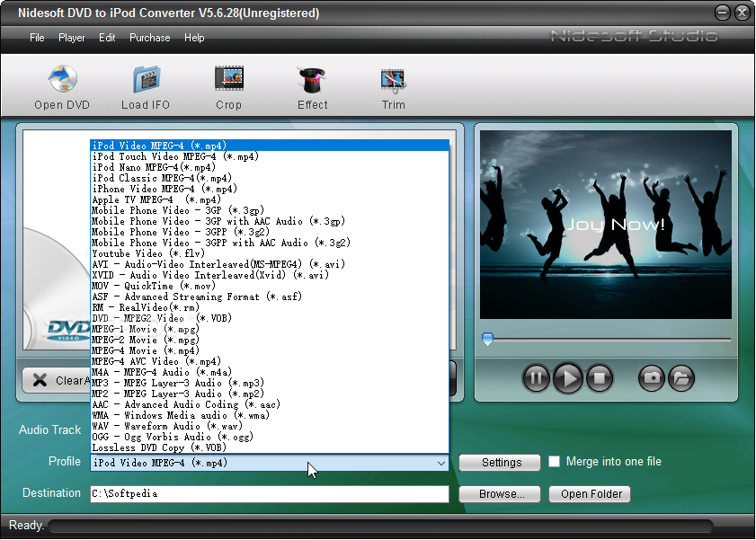Select WMA - Windows Media audio (*.wma)
The width and height of the screenshot is (756, 540).
[270, 415]
